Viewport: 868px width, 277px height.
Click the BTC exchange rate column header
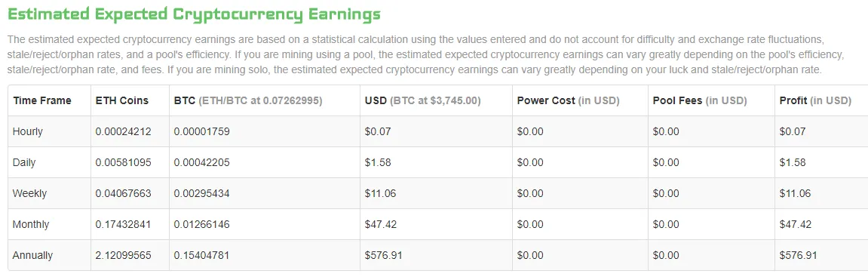click(x=248, y=101)
